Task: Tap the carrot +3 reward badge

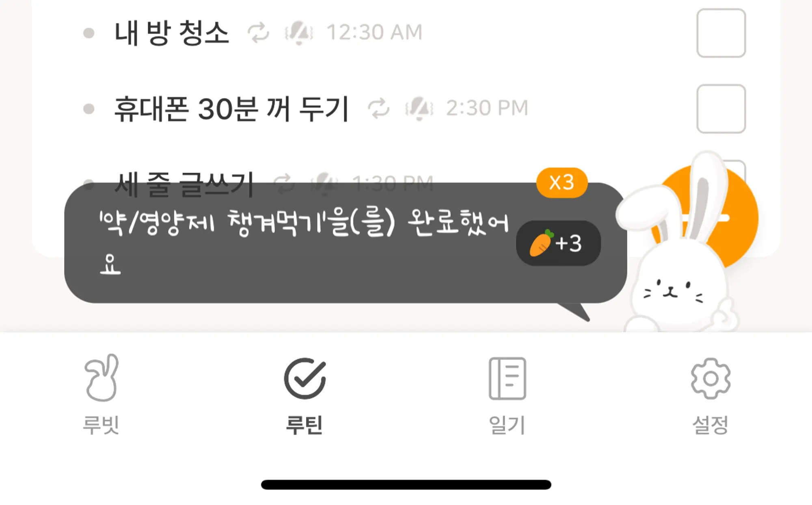Action: (x=558, y=243)
